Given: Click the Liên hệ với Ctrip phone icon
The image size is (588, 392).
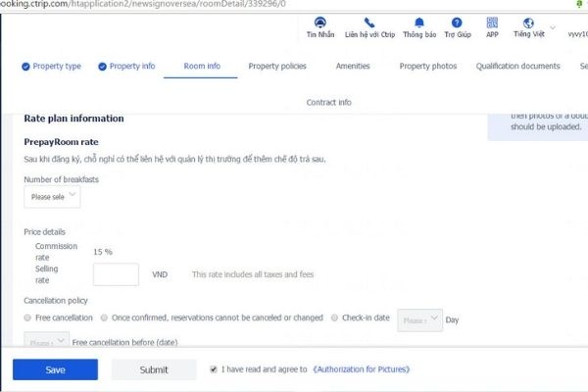Looking at the screenshot, I should (x=369, y=23).
